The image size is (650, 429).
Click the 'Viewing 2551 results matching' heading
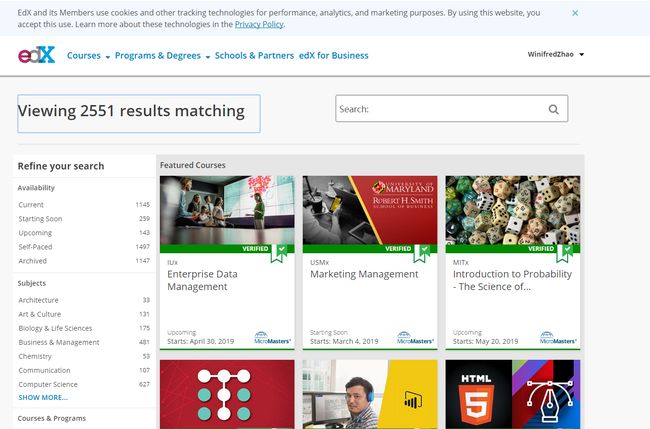click(x=131, y=111)
